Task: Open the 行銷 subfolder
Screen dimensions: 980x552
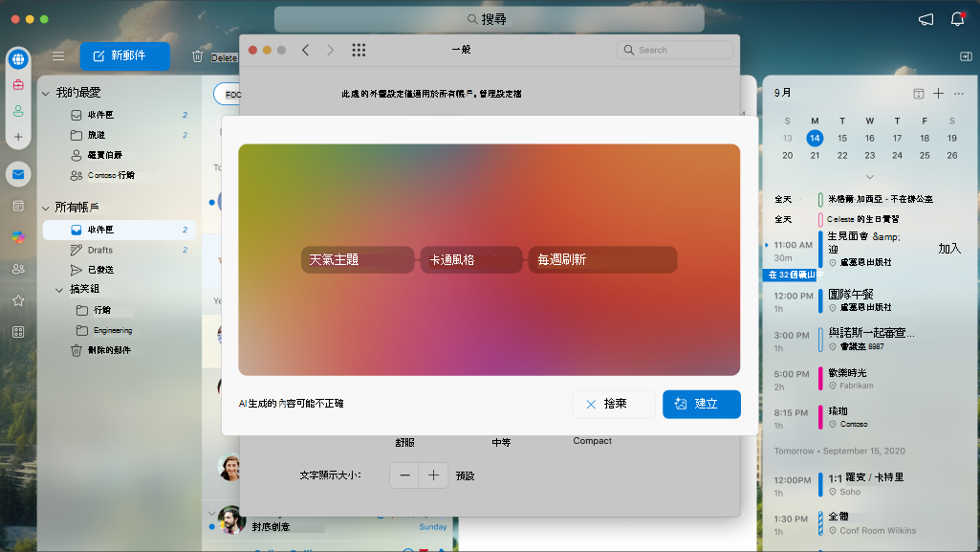Action: coord(119,310)
